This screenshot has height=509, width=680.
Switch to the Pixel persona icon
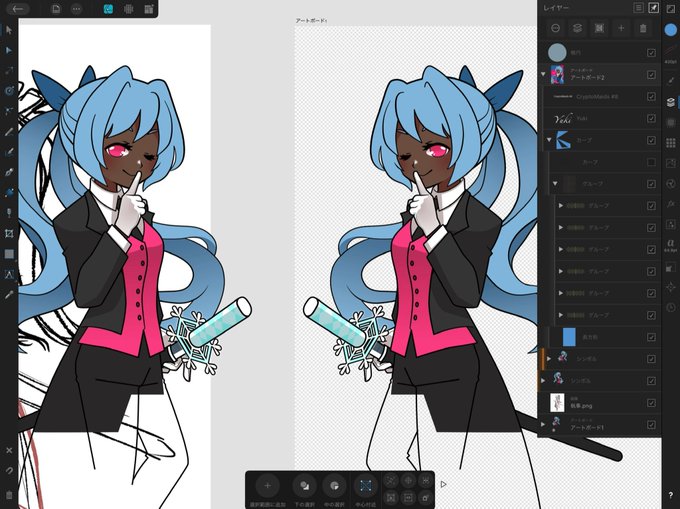[128, 9]
